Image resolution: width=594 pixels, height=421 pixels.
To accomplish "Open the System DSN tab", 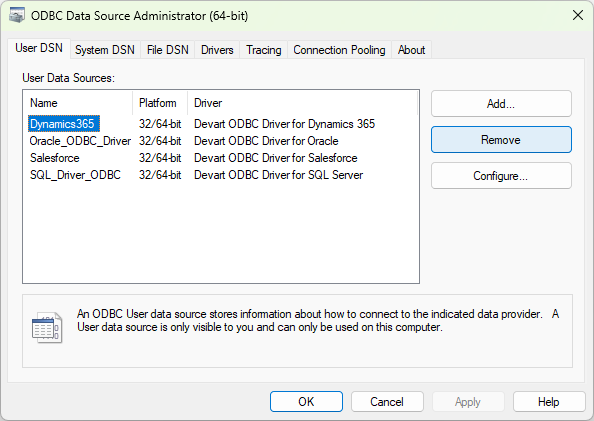I will 105,50.
